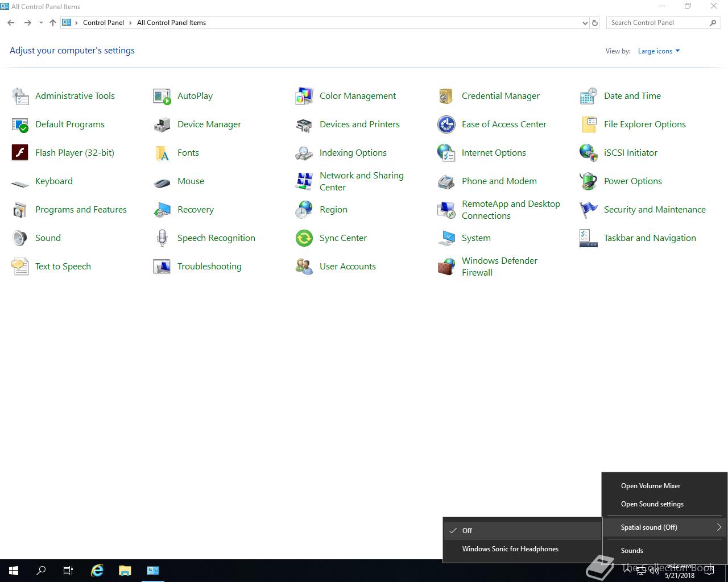This screenshot has height=582, width=728.
Task: Open the View by Large icons dropdown
Action: click(659, 51)
